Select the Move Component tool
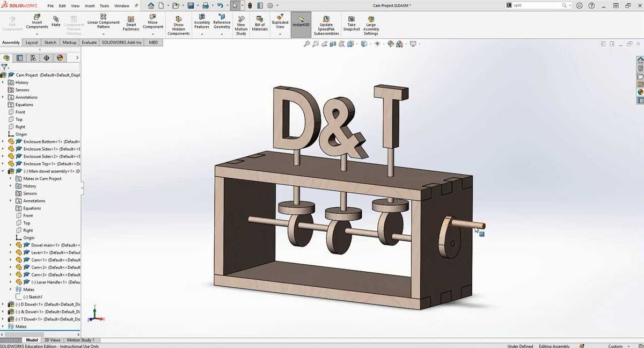The width and height of the screenshot is (644, 348). pyautogui.click(x=153, y=21)
